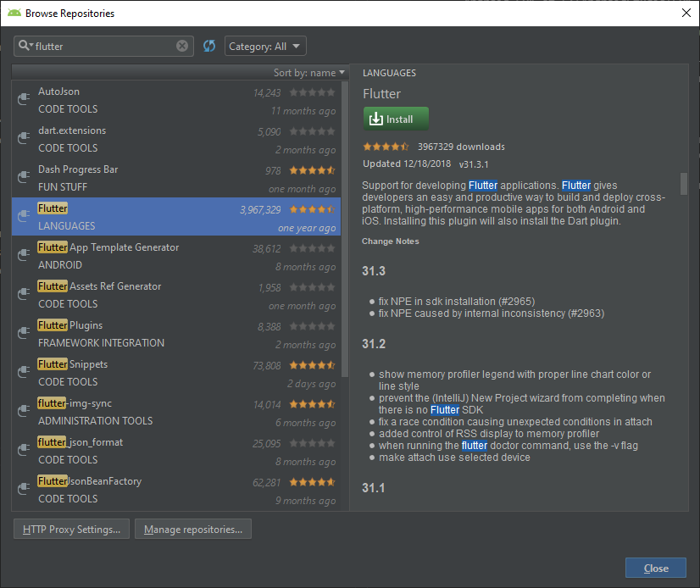Click the 3,967,329 download count in the list
Viewport: 700px width, 588px height.
(x=260, y=210)
